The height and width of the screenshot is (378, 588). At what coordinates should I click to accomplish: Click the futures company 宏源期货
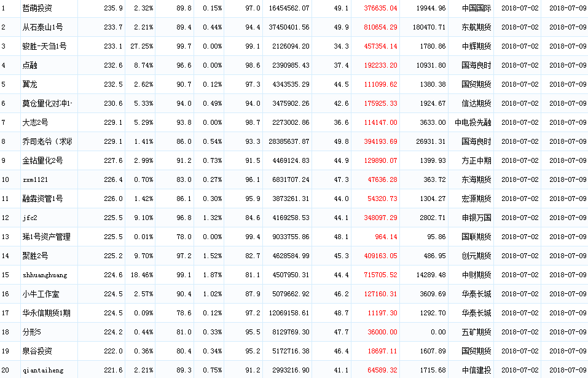[476, 199]
